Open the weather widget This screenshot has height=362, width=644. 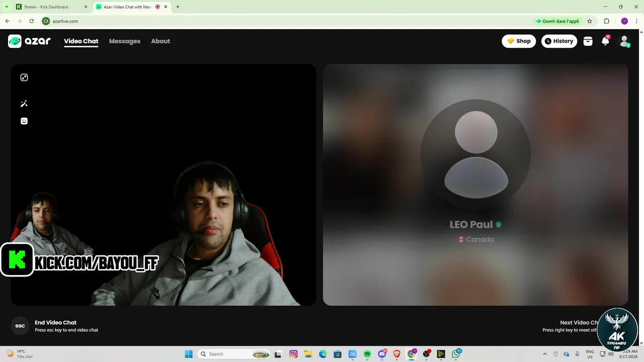click(x=20, y=354)
